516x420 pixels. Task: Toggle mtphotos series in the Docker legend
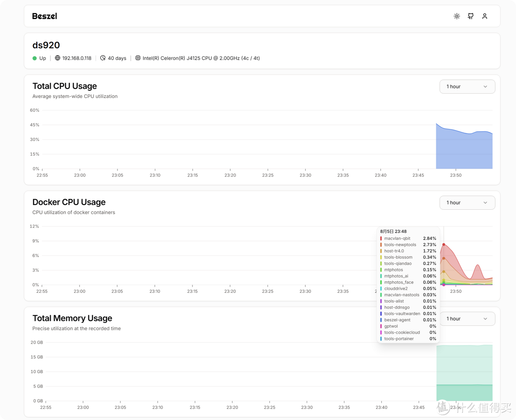393,269
